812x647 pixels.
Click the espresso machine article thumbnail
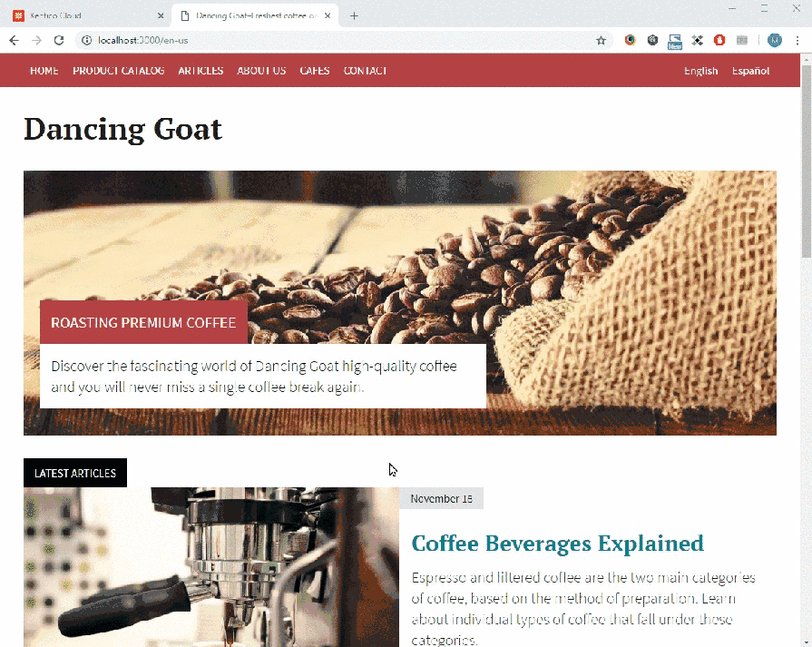click(x=211, y=567)
